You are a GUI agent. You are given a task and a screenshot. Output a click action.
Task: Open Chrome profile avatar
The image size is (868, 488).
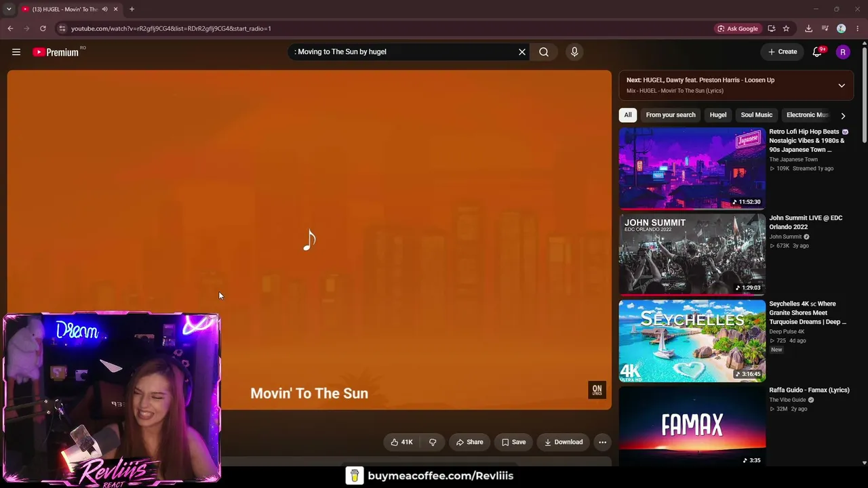[842, 28]
